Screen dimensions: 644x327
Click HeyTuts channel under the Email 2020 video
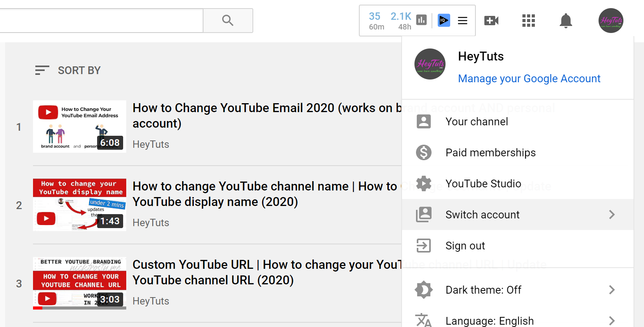pyautogui.click(x=151, y=144)
